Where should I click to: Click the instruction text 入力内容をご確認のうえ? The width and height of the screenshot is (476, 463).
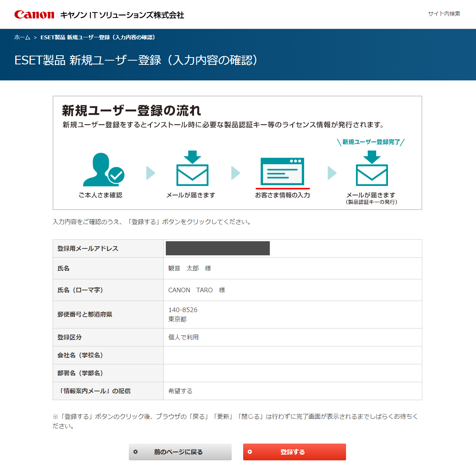click(152, 222)
